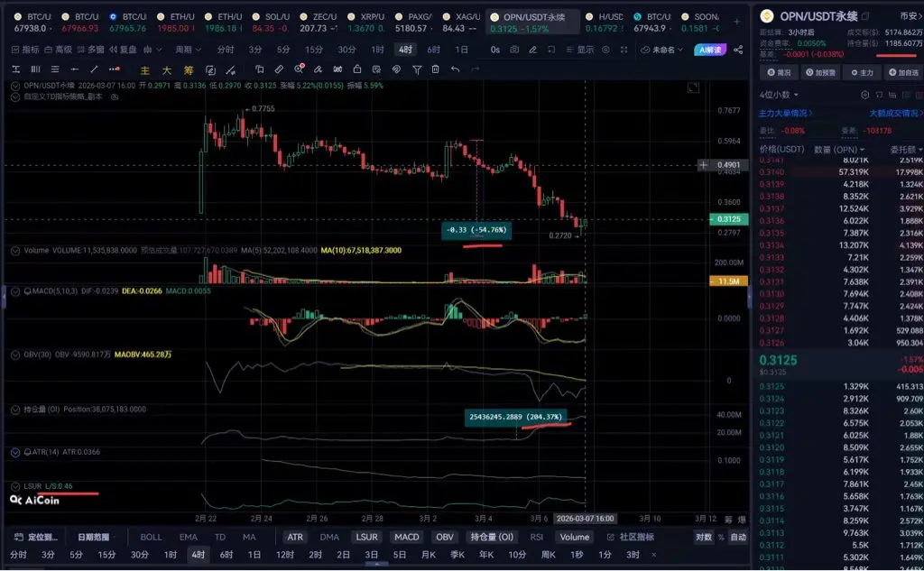The height and width of the screenshot is (571, 924).
Task: Select the pencil draw icon beside the camera
Action: pos(532,50)
